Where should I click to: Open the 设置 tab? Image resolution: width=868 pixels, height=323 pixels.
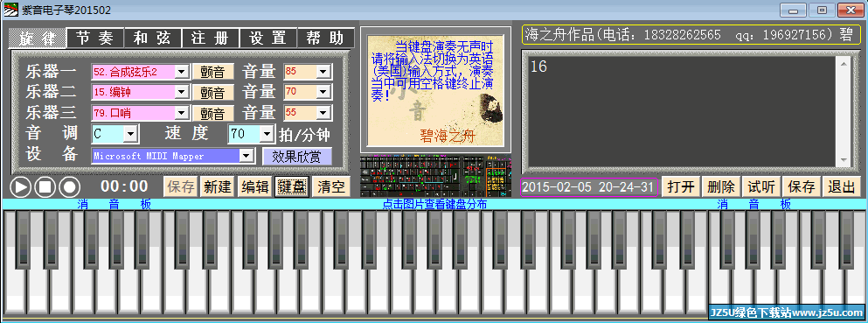(268, 38)
